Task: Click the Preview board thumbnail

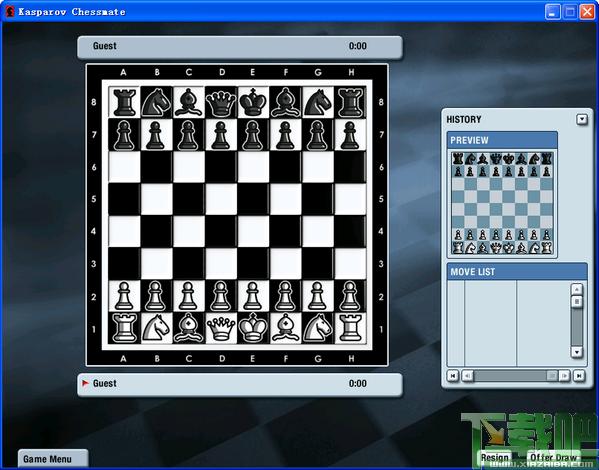Action: 502,203
